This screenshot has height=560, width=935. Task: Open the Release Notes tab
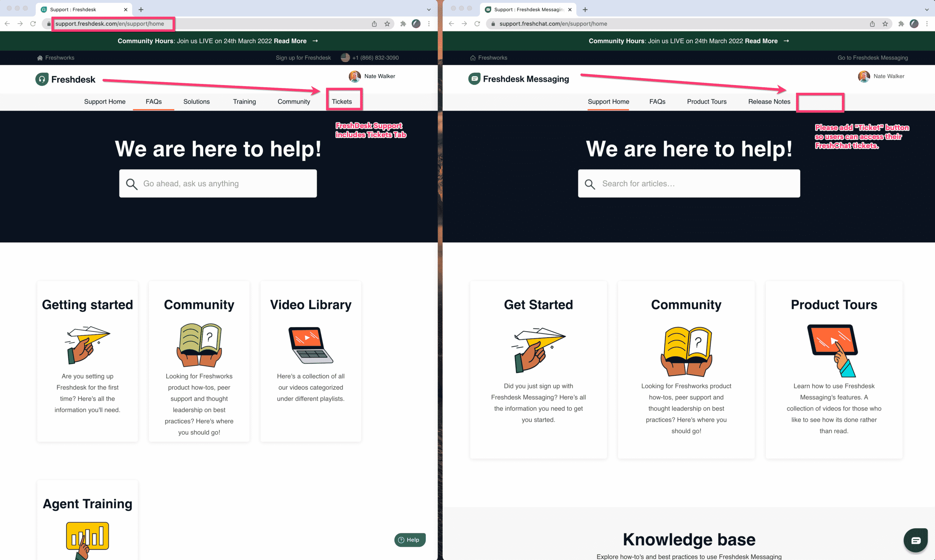[x=769, y=101]
